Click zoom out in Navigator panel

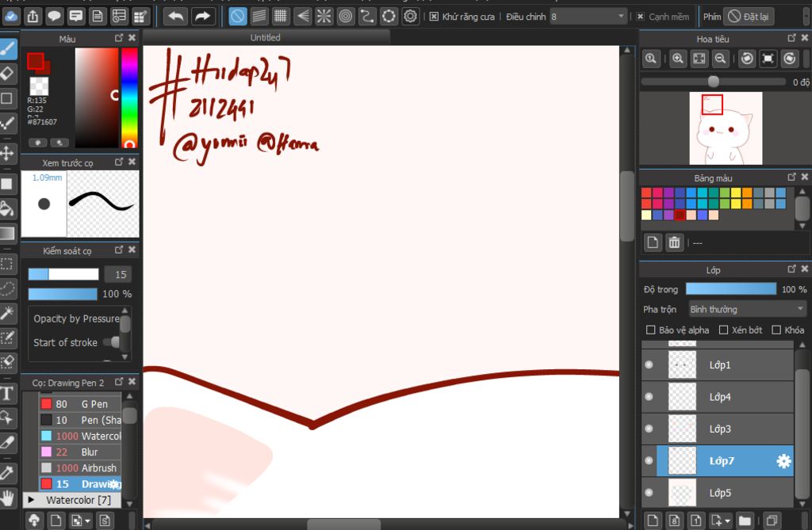click(x=720, y=59)
